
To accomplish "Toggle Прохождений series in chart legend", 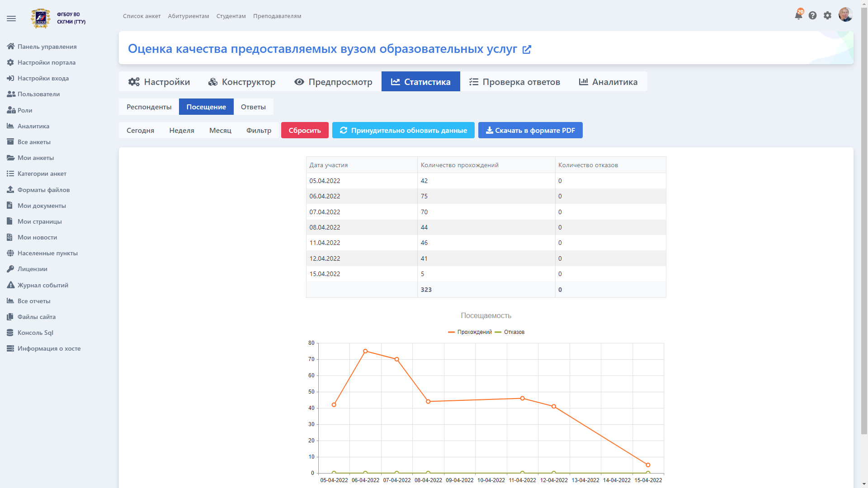I will point(470,332).
